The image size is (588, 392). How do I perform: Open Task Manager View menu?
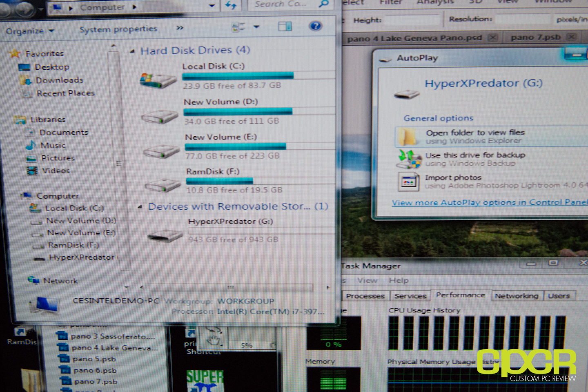click(367, 281)
